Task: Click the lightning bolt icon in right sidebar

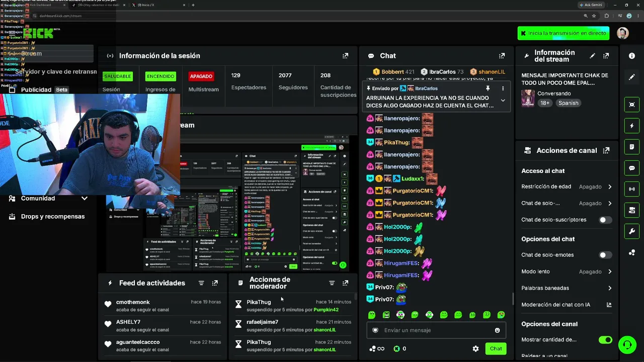Action: point(632,126)
